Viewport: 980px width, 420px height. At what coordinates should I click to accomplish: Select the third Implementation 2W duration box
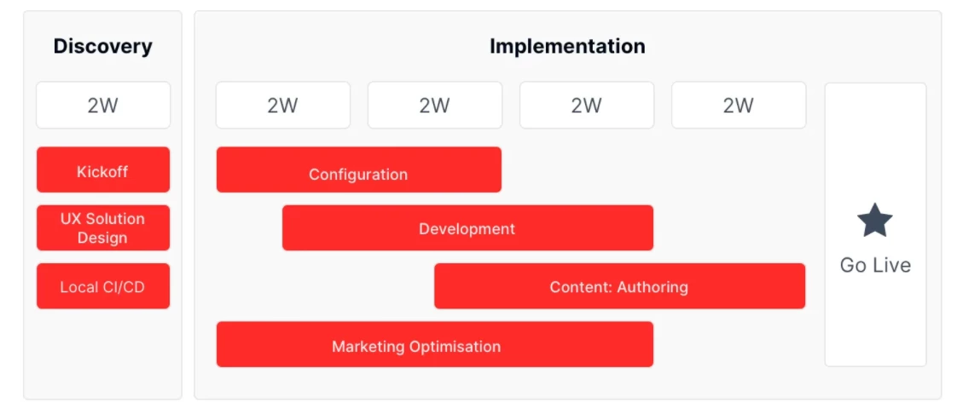point(587,105)
